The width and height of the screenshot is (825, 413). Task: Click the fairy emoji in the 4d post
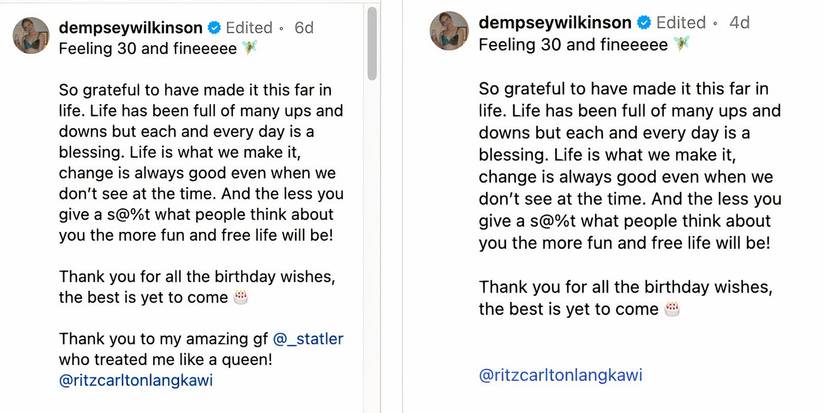pyautogui.click(x=682, y=43)
